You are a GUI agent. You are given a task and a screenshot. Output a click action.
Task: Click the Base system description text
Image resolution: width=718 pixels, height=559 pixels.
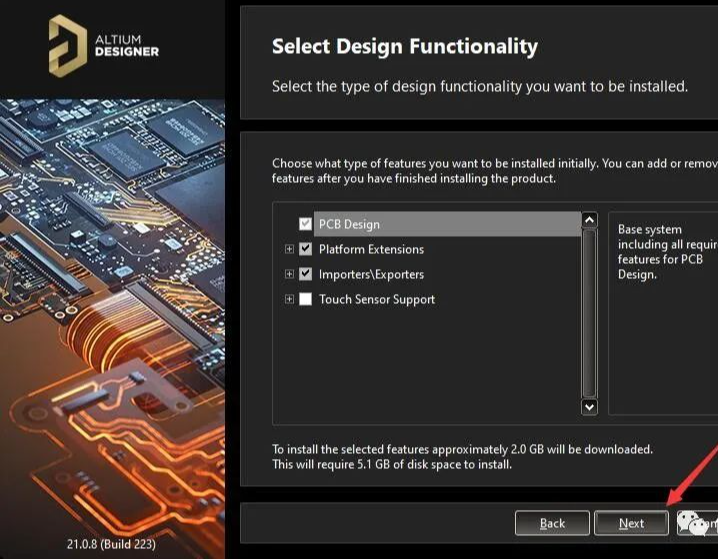pyautogui.click(x=668, y=252)
